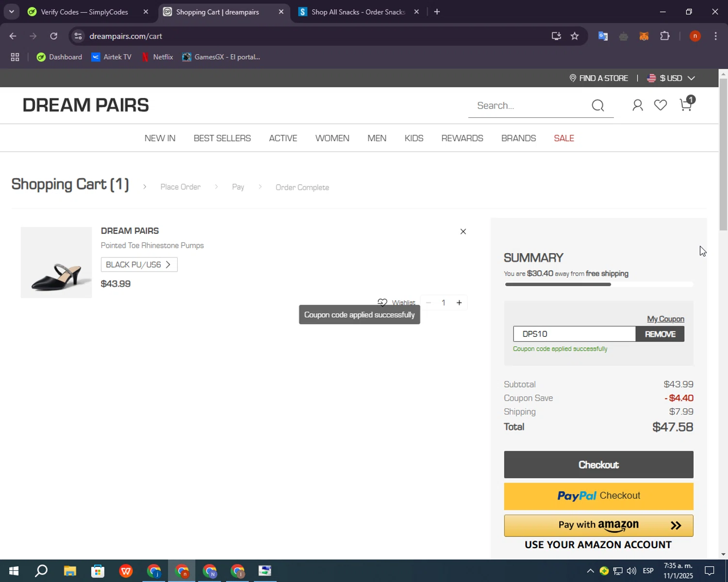
Task: Open the BEST SELLERS menu
Action: [222, 138]
